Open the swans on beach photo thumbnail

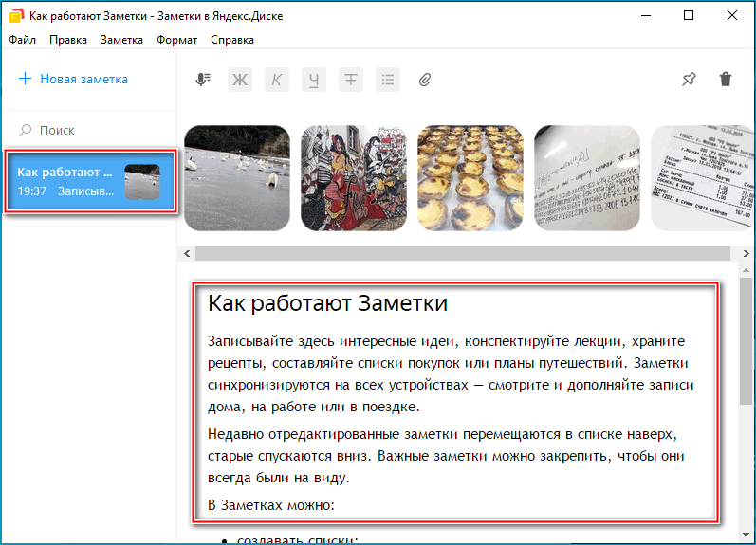[237, 178]
